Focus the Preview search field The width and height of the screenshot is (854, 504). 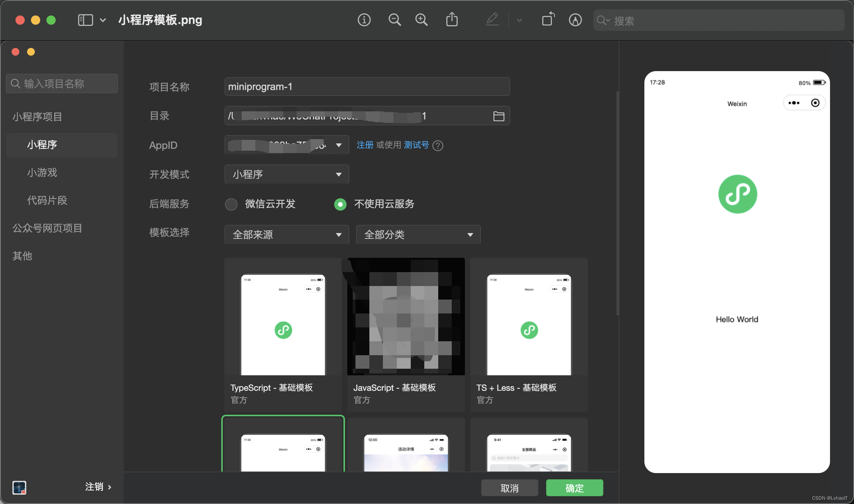(719, 20)
